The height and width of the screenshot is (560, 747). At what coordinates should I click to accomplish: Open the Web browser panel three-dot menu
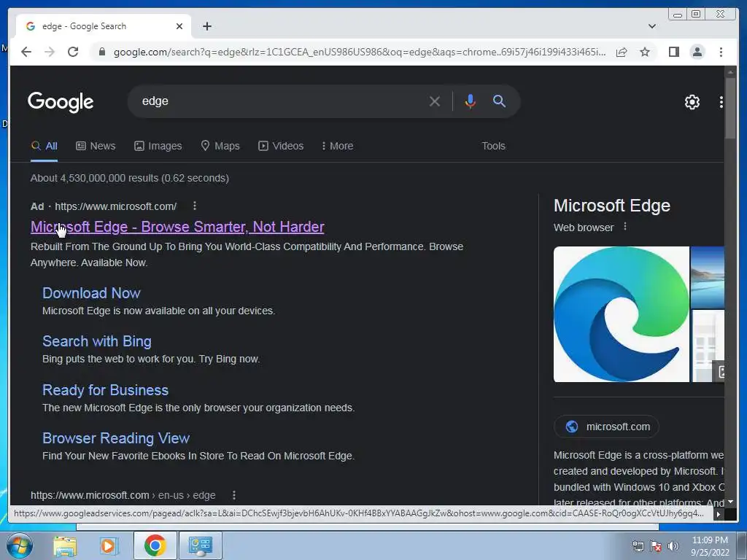[x=625, y=227]
